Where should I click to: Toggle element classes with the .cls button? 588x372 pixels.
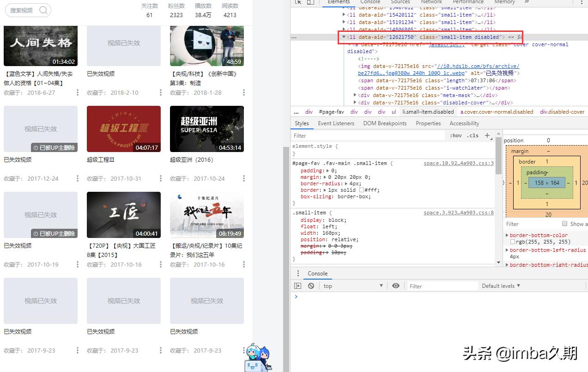click(473, 135)
